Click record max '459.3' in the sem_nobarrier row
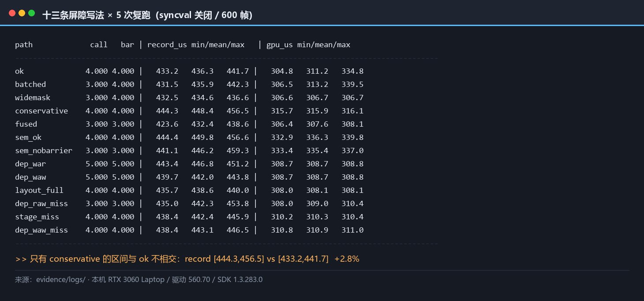The image size is (644, 301). coord(238,150)
